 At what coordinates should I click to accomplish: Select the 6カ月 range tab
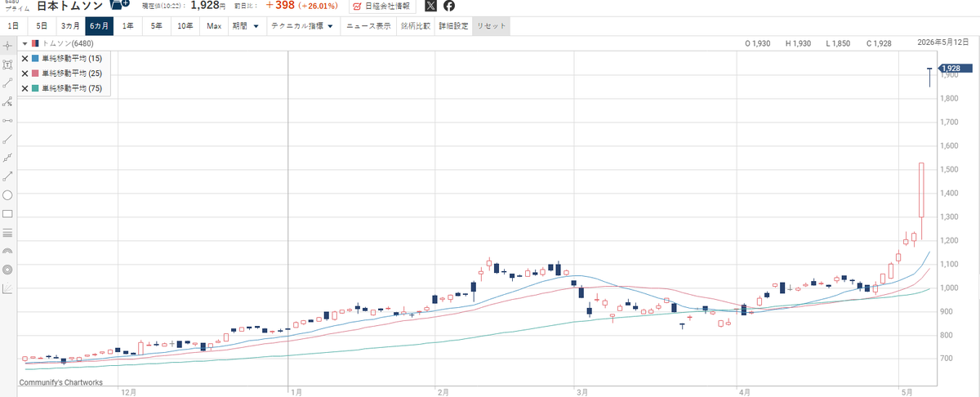(100, 26)
